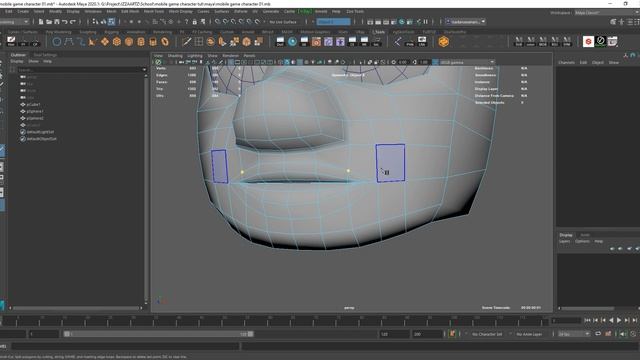Screen dimensions: 640x360
Task: Click the green circle shelf icon
Action: tap(600, 41)
